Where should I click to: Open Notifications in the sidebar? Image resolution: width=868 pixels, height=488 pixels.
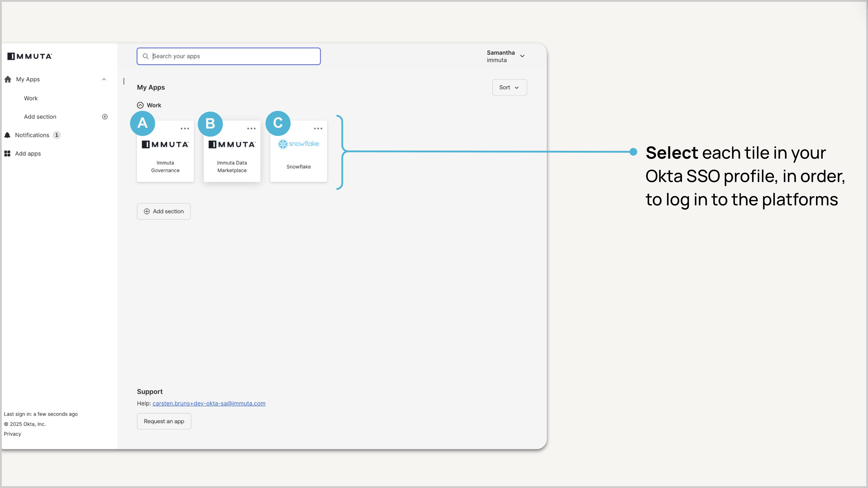[x=32, y=135]
